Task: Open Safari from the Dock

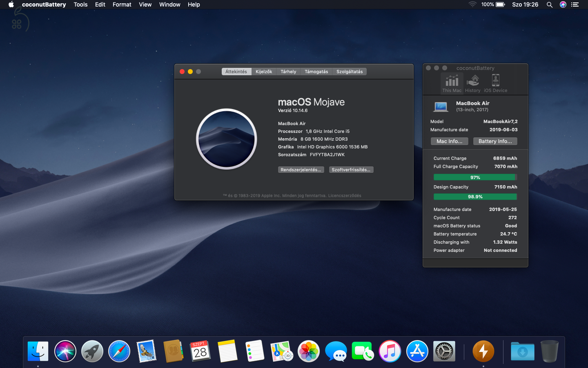Action: click(x=119, y=351)
